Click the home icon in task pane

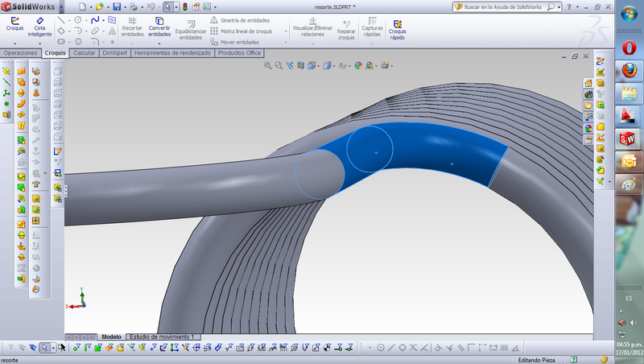(588, 84)
